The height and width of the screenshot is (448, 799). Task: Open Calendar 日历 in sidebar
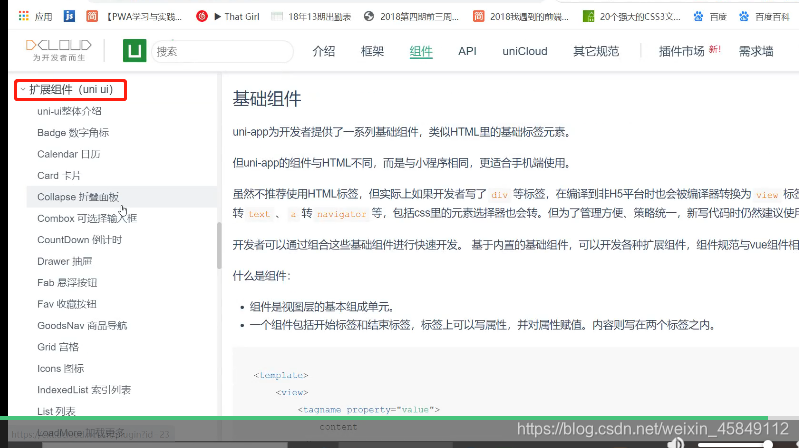[69, 154]
